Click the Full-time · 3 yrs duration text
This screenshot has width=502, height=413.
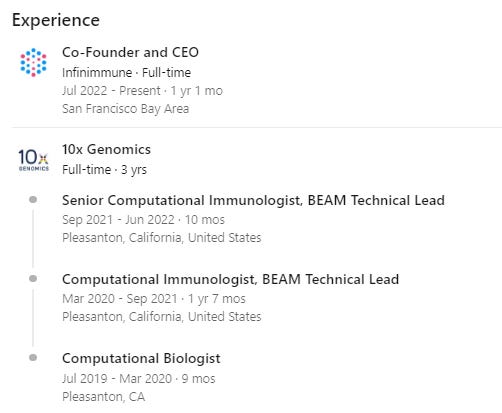pyautogui.click(x=104, y=170)
